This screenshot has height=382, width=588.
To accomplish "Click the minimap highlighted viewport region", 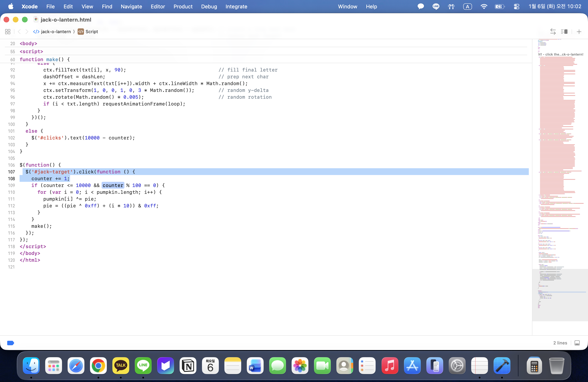I will click(x=560, y=295).
